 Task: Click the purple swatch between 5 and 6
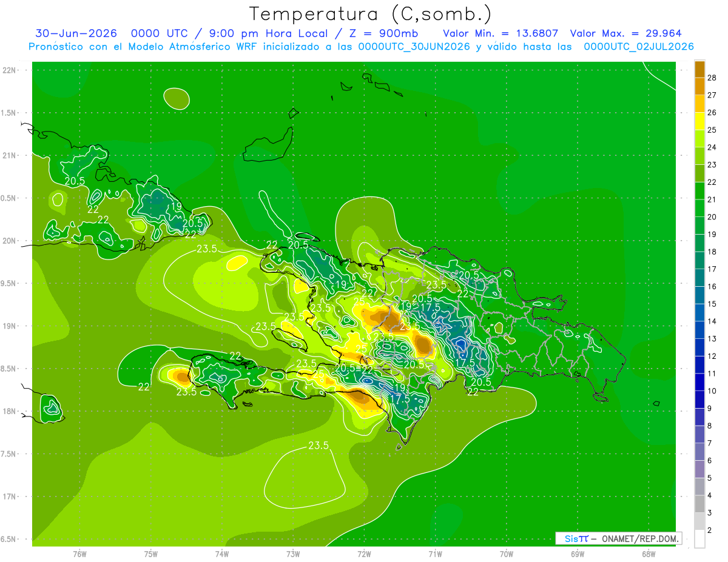pyautogui.click(x=699, y=469)
